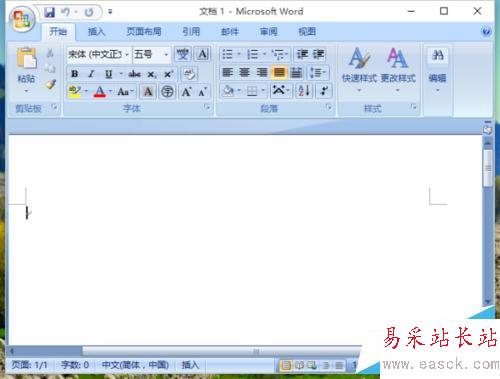Viewport: 500px width, 379px height.
Task: Open line spacing menu
Action: pyautogui.click(x=318, y=72)
